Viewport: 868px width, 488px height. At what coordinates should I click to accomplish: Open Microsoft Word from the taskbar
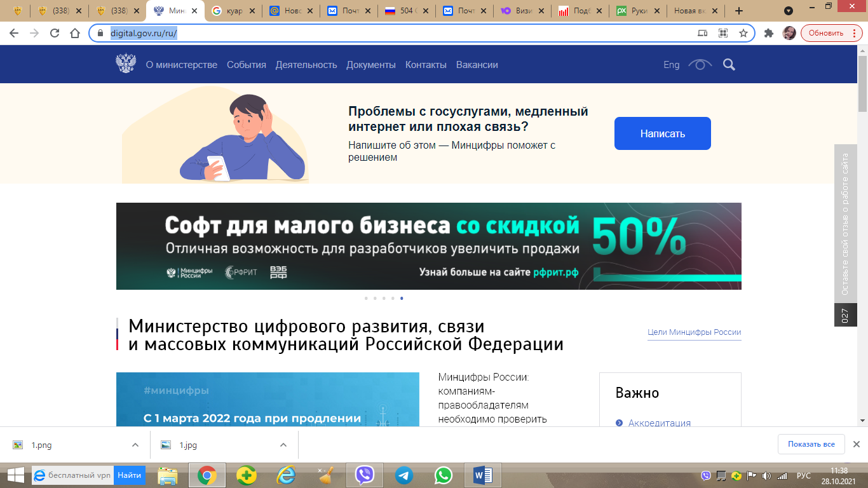483,475
